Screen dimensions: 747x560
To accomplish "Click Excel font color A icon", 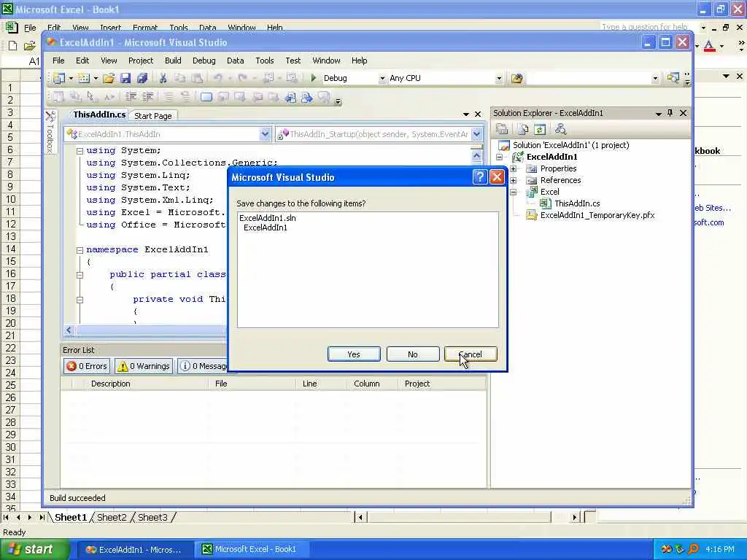I will point(709,46).
